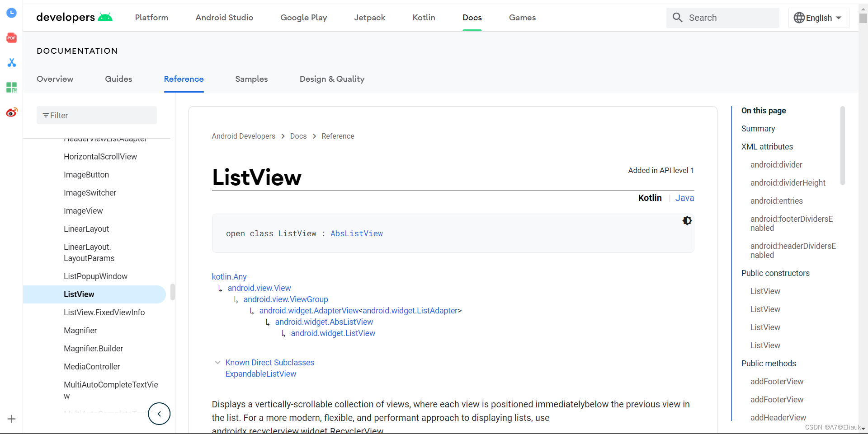
Task: Jump to Summary in On this page
Action: [758, 129]
